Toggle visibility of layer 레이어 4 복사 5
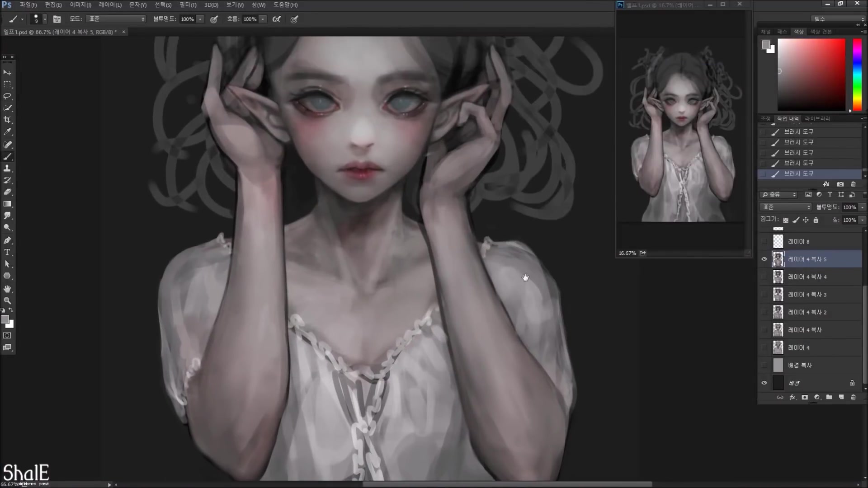 coord(764,259)
